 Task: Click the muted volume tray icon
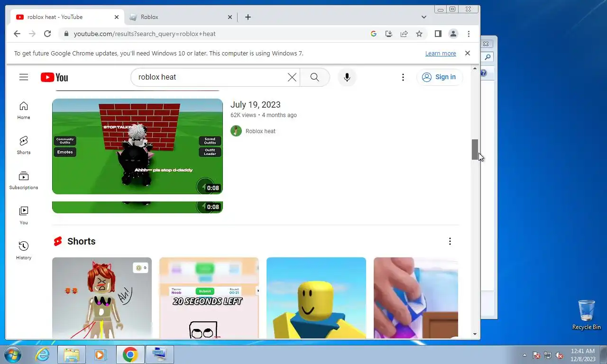click(x=559, y=355)
